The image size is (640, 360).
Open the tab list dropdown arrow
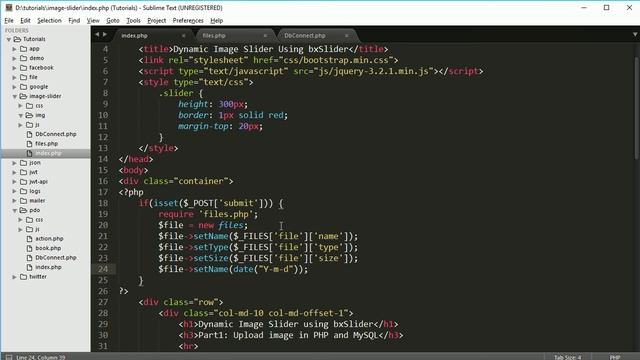tap(635, 35)
